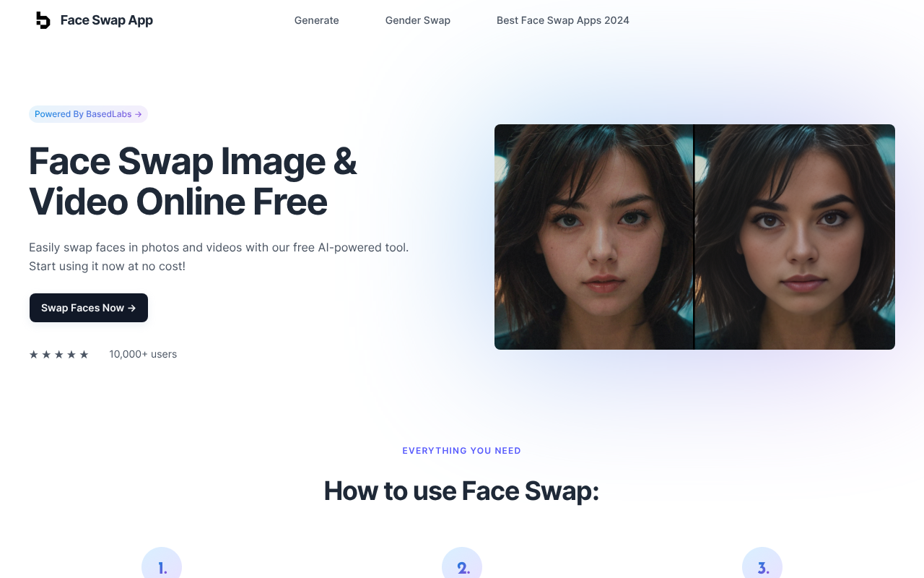The image size is (924, 578).
Task: Click the fifth rating star
Action: (x=84, y=354)
